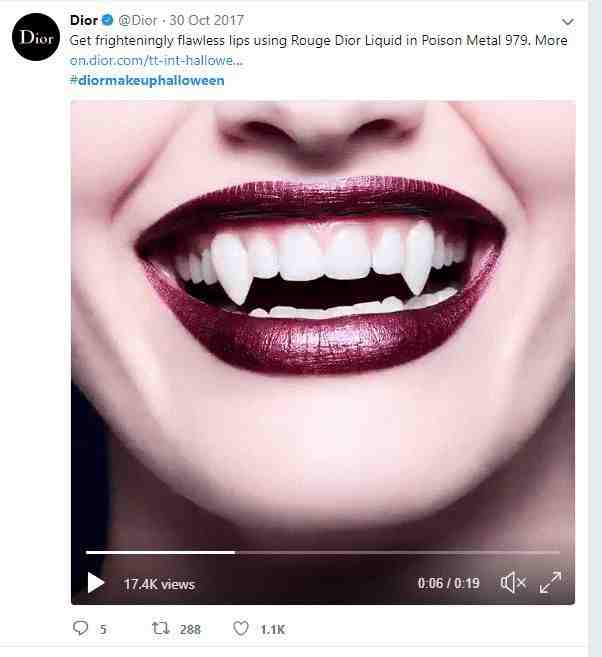Click the 288 retweet count
Screen dimensions: 602x657
click(190, 629)
